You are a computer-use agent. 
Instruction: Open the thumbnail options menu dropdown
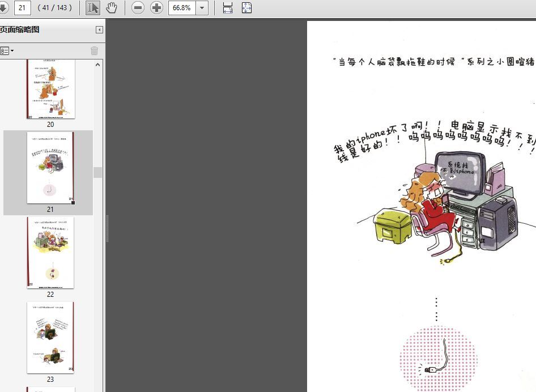pos(7,51)
